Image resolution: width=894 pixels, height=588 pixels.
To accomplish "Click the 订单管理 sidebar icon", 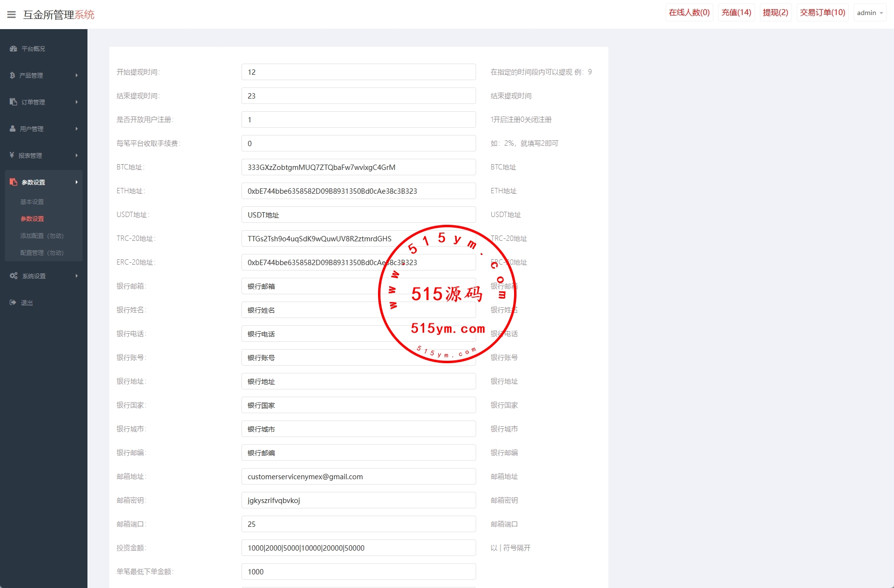I will point(14,102).
